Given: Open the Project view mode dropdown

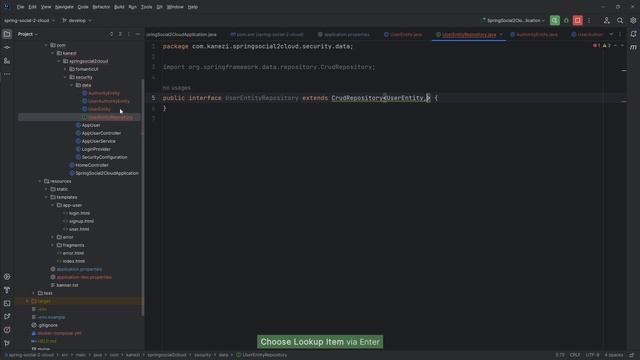Looking at the screenshot, I should (27, 34).
